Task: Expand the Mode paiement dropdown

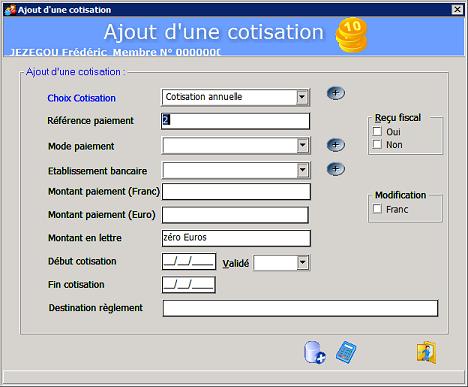Action: pos(302,145)
